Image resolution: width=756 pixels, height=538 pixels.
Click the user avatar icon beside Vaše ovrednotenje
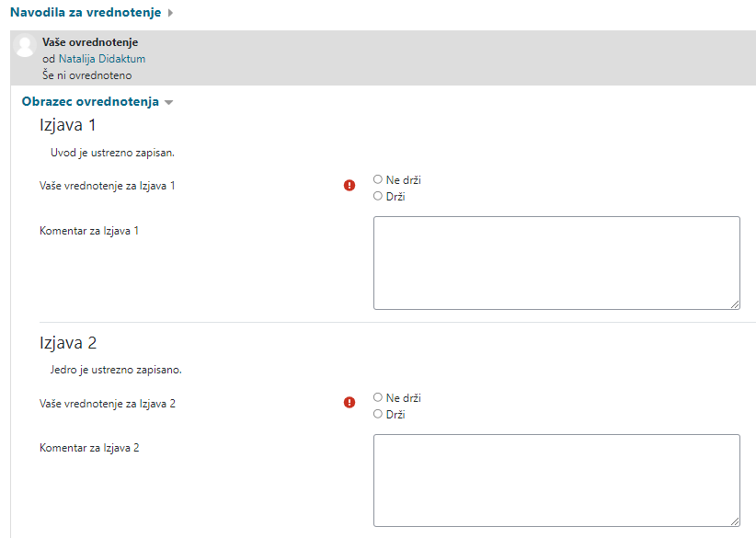pos(26,48)
